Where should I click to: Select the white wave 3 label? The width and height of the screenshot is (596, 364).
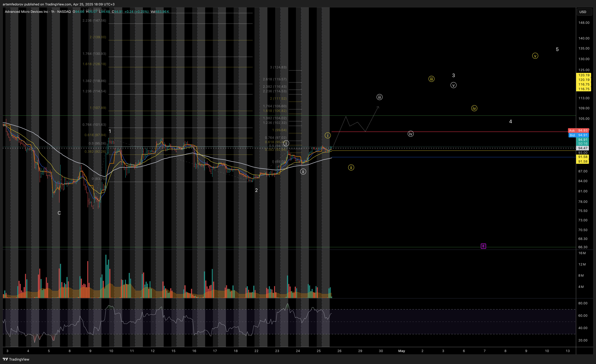click(x=454, y=75)
